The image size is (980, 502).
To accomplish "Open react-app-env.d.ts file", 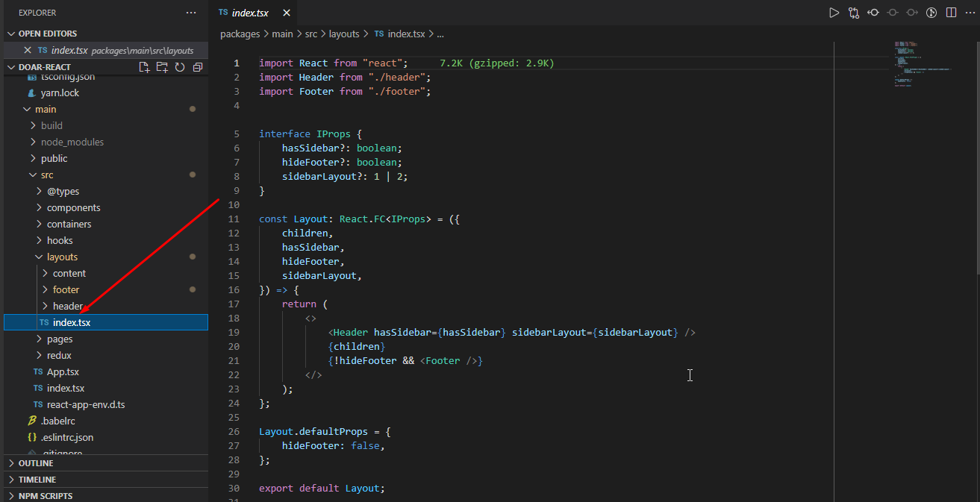I will (x=106, y=404).
